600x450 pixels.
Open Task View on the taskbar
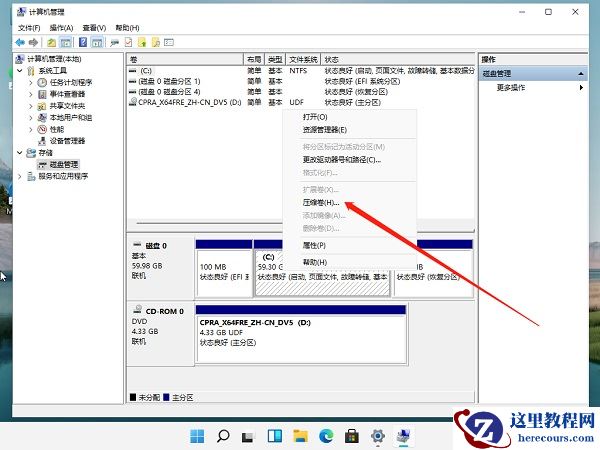click(x=248, y=436)
